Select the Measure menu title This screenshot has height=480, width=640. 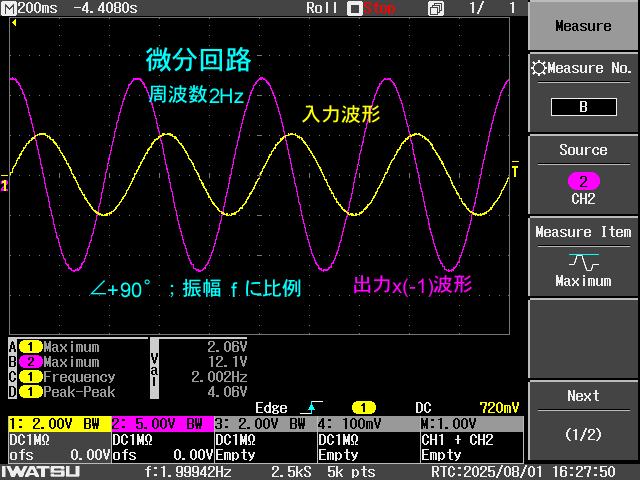[x=583, y=26]
